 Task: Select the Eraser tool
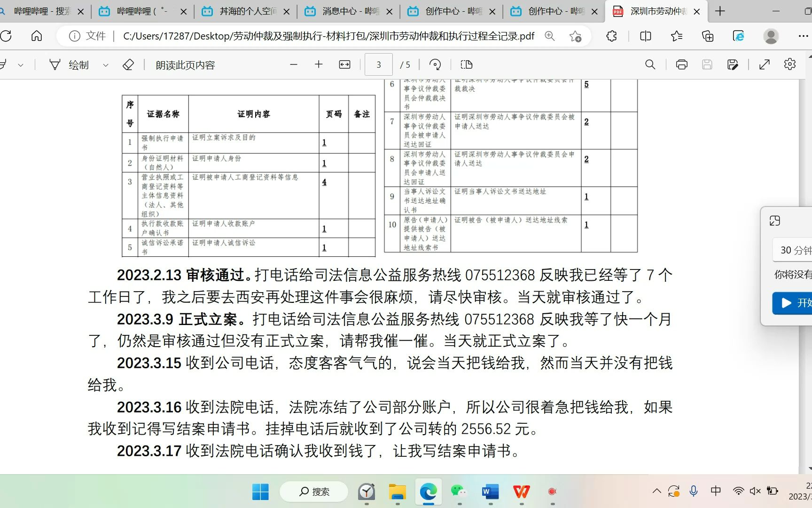click(x=128, y=65)
